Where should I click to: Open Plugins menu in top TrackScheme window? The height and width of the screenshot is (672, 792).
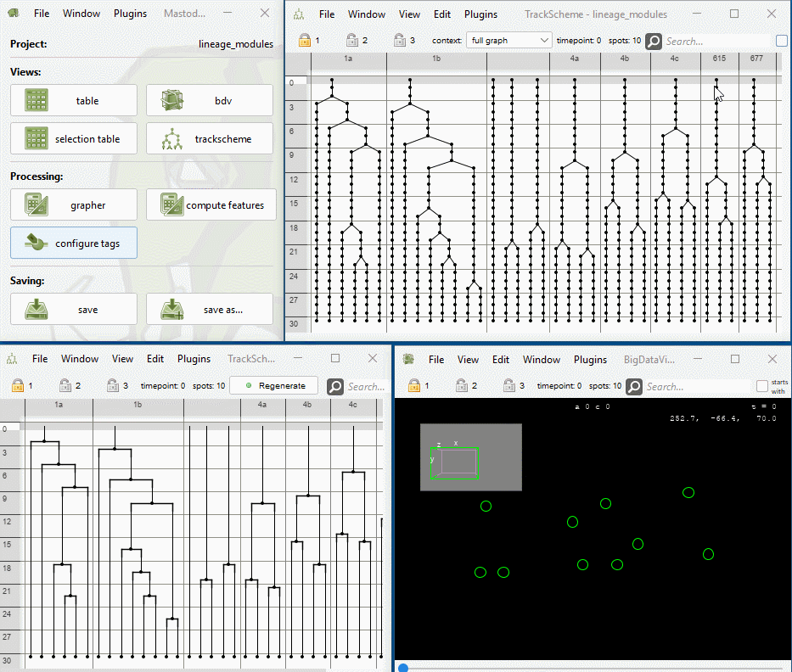pos(480,14)
